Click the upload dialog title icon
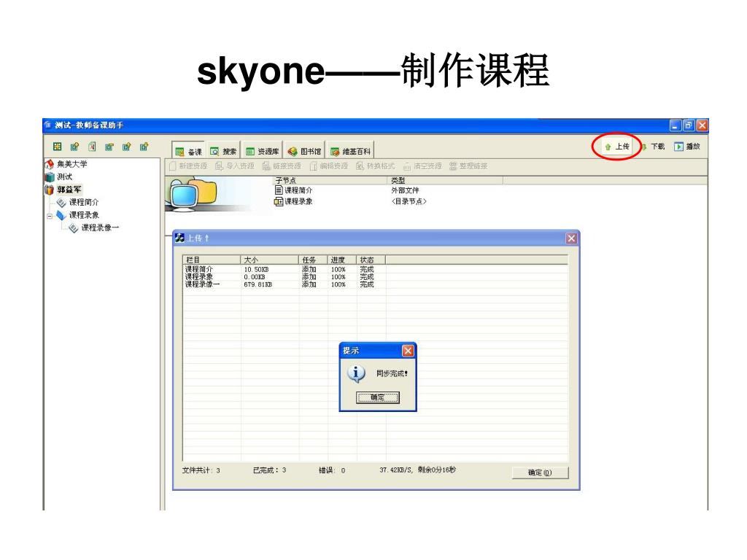Screen dimensions: 747x560 (x=179, y=238)
